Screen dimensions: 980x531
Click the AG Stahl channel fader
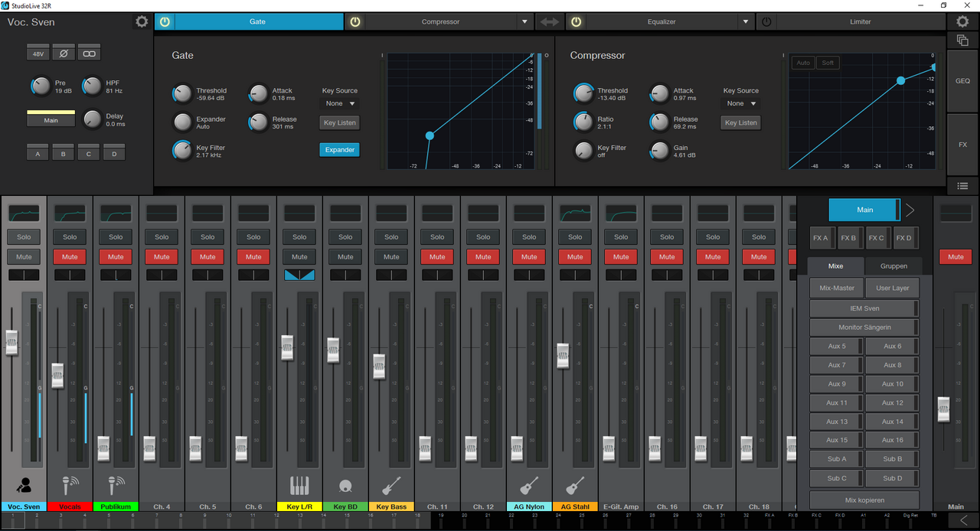click(563, 355)
